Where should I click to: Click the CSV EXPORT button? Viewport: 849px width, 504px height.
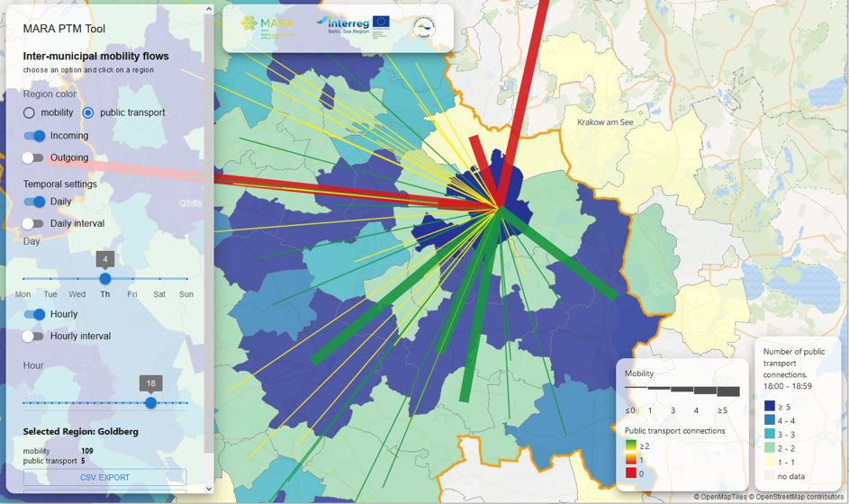pyautogui.click(x=105, y=478)
